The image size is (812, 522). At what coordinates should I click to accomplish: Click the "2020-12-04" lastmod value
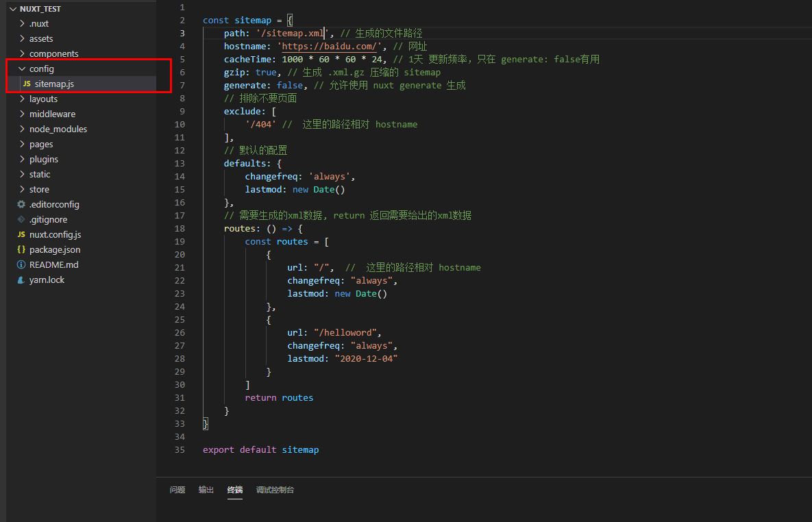(x=366, y=358)
